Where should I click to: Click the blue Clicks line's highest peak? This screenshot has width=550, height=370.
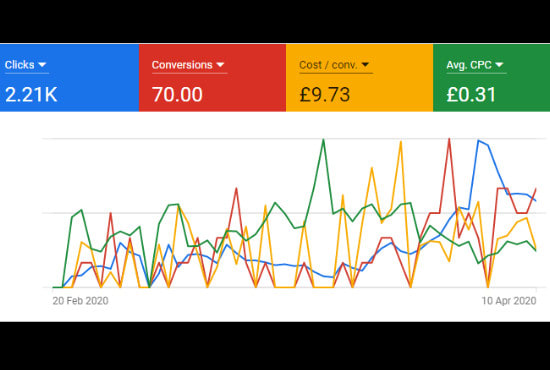[x=478, y=141]
